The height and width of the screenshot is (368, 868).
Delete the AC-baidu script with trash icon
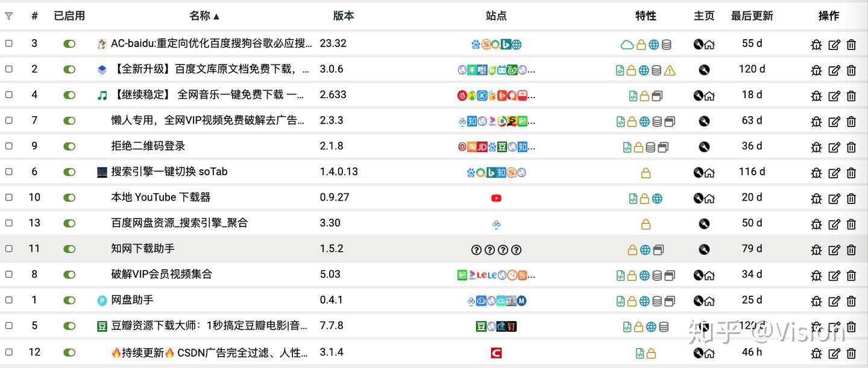851,45
